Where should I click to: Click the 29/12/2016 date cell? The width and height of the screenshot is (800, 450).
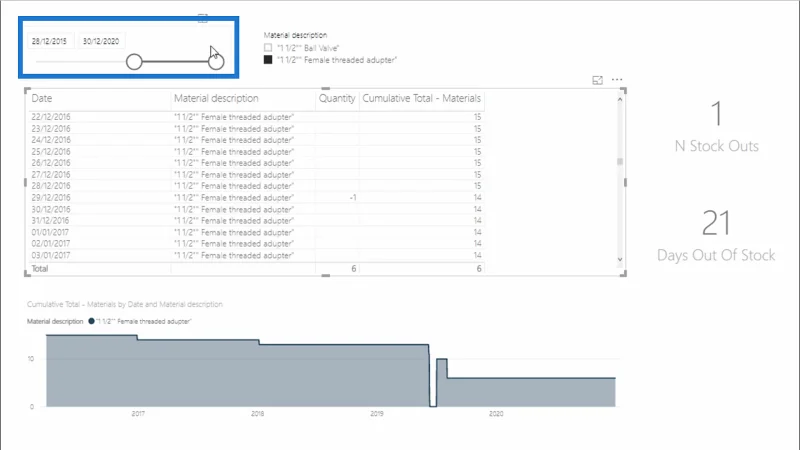click(51, 197)
